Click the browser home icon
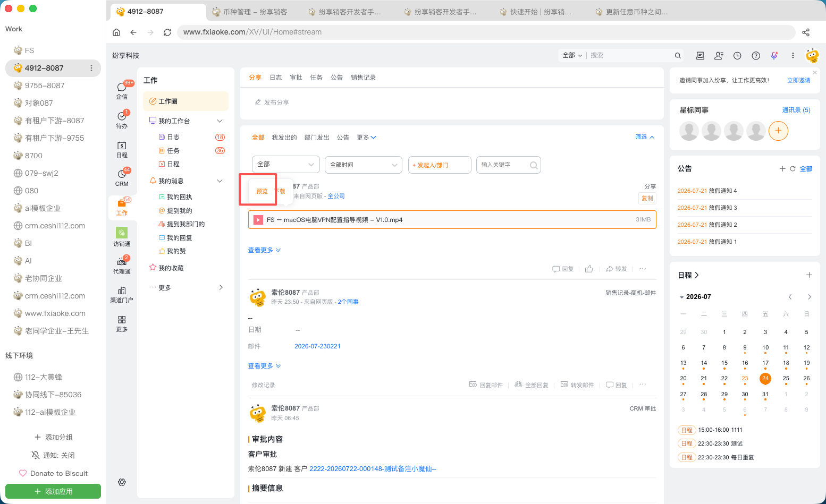Screen dimensions: 826x504 tap(116, 32)
